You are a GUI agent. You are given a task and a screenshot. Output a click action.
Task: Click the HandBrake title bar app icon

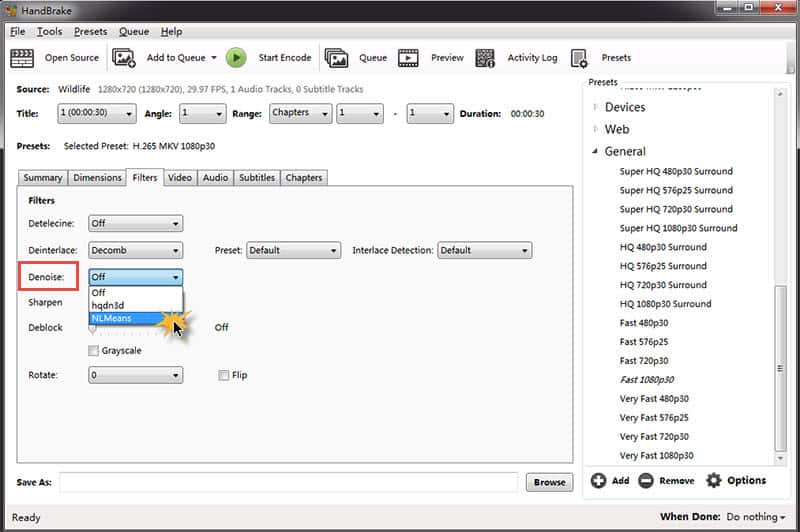[x=11, y=10]
